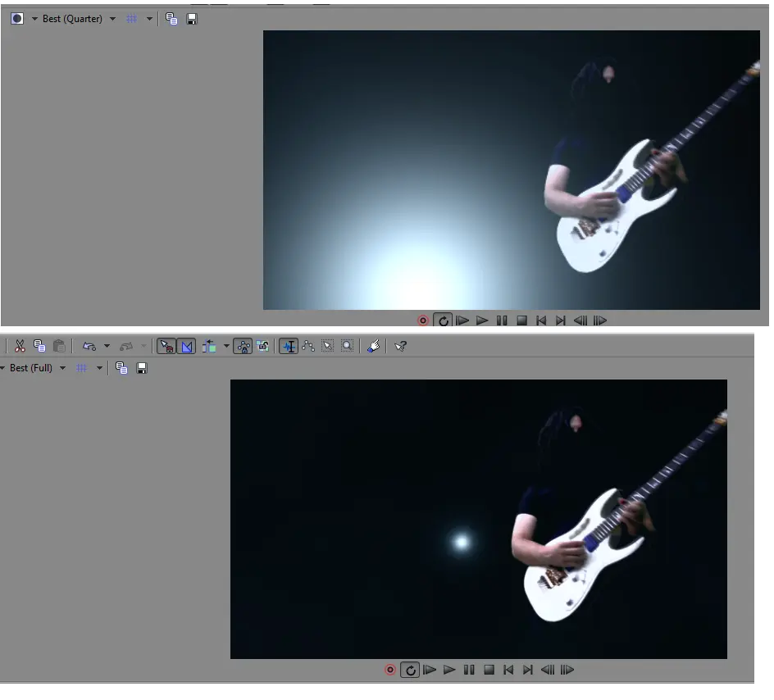Image resolution: width=774 pixels, height=700 pixels.
Task: Copy snapshot to clipboard in top preview
Action: (171, 19)
